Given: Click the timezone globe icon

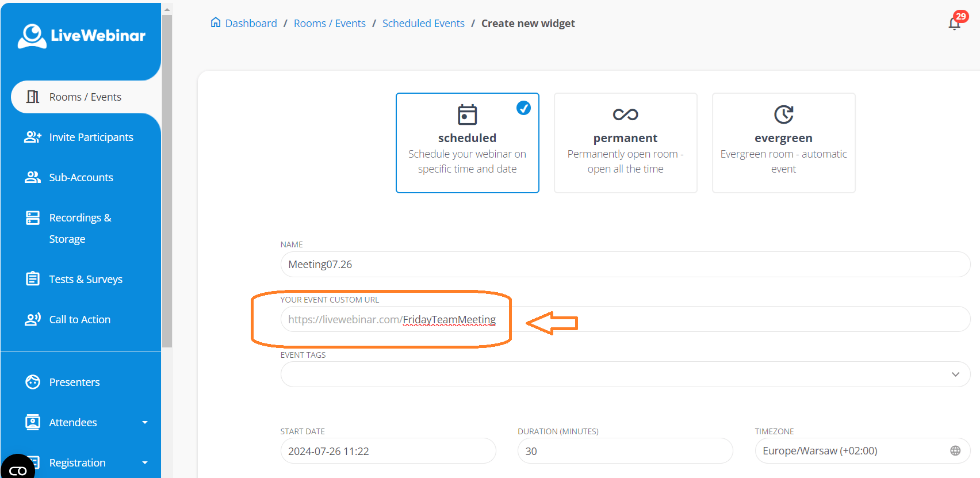Looking at the screenshot, I should coord(955,451).
